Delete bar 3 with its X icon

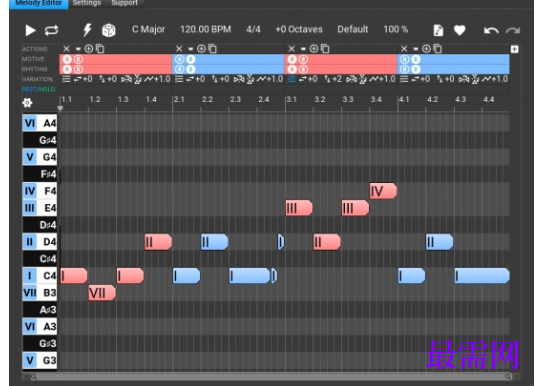pyautogui.click(x=292, y=49)
